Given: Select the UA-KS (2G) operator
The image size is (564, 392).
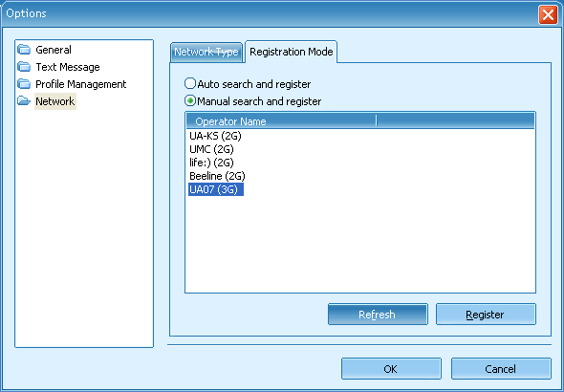Looking at the screenshot, I should pyautogui.click(x=215, y=136).
